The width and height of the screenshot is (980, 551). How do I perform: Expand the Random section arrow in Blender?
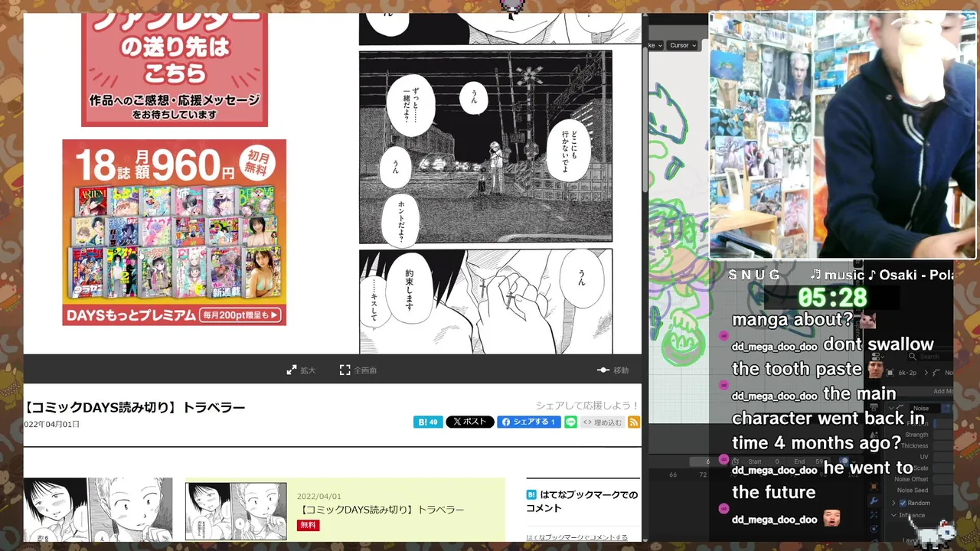[893, 503]
